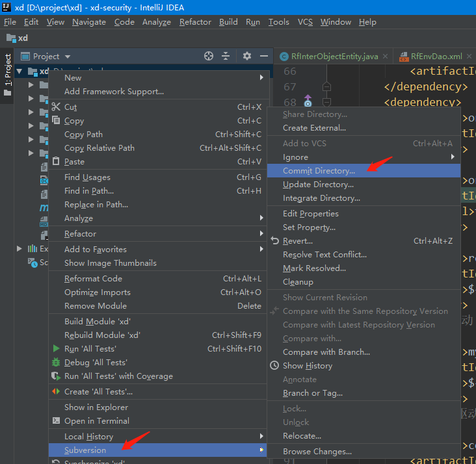The height and width of the screenshot is (464, 476).
Task: Click the xd folder icon in breadcrumb bar
Action: click(11, 38)
